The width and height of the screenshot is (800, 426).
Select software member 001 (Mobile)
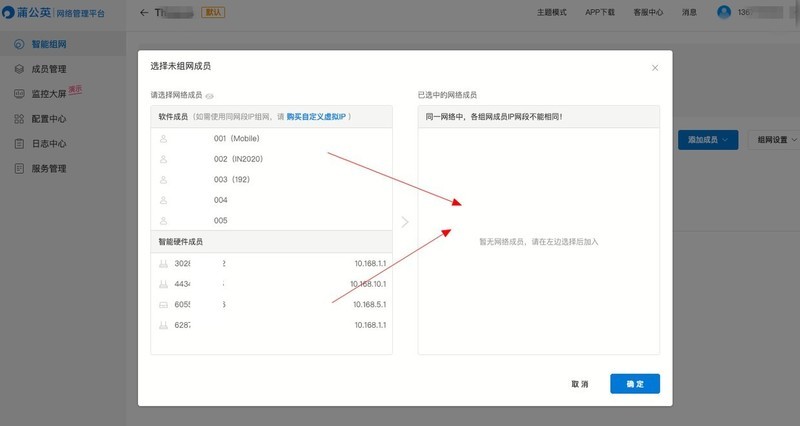tap(271, 138)
